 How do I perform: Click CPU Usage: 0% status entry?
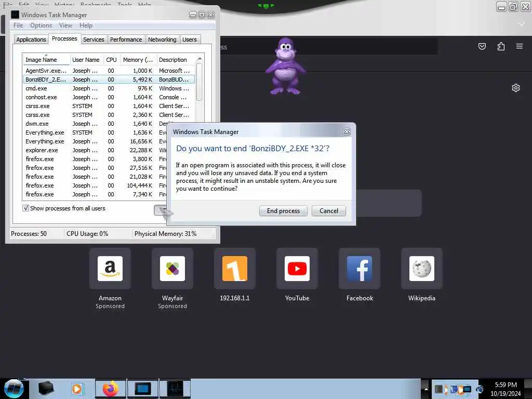(87, 234)
